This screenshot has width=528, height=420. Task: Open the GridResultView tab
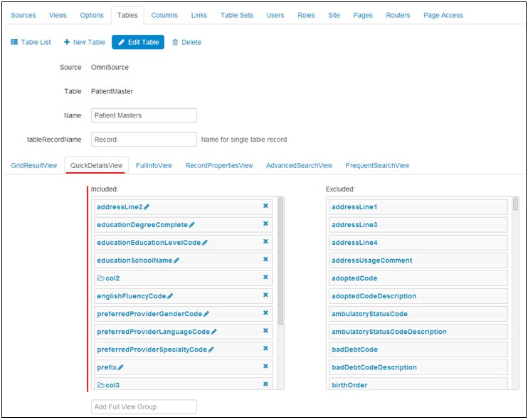pos(33,165)
